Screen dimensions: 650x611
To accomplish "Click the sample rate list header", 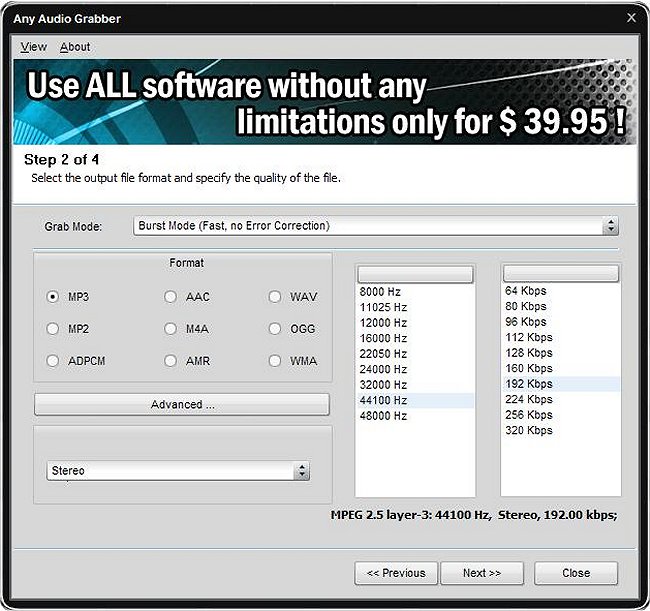I will (415, 274).
